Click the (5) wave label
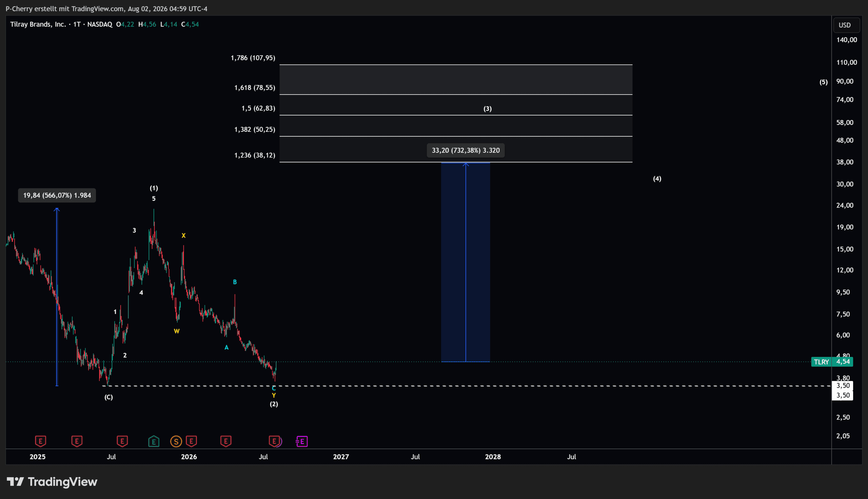Screen dimensions: 868x499 tap(824, 82)
